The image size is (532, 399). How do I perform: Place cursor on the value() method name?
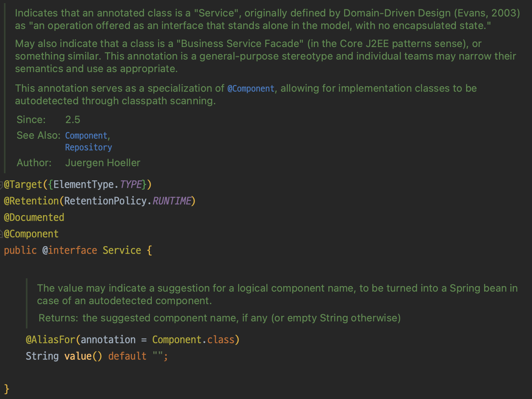(78, 356)
